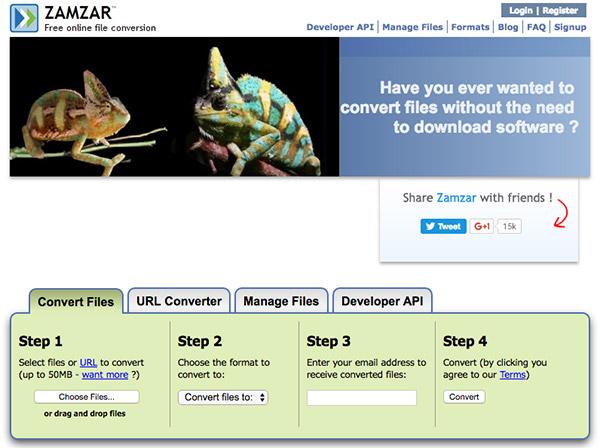Focus the email address input field
This screenshot has width=600, height=448.
pos(361,398)
